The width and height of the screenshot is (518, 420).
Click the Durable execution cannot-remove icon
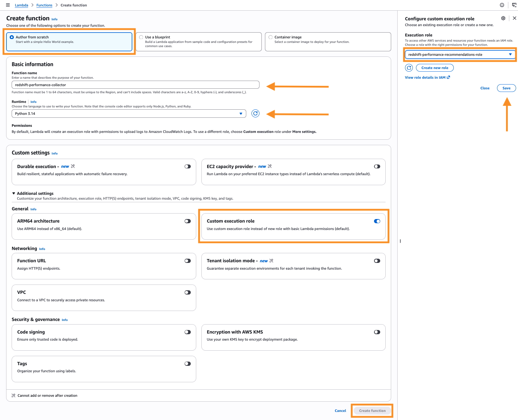point(73,166)
